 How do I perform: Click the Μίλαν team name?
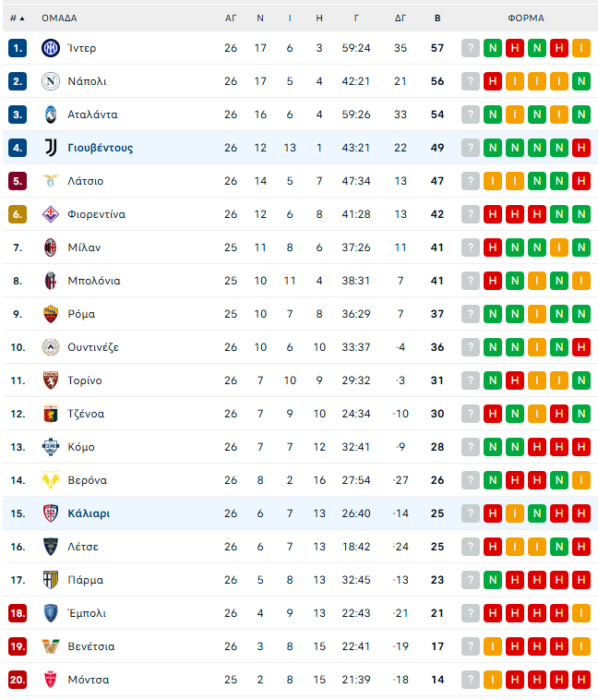[x=84, y=247]
